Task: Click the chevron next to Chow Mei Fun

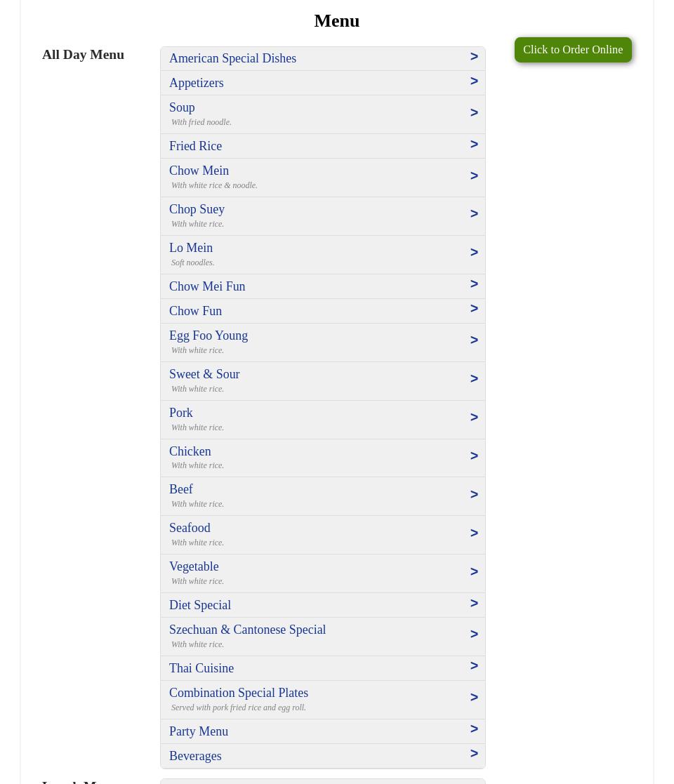Action: (x=474, y=284)
